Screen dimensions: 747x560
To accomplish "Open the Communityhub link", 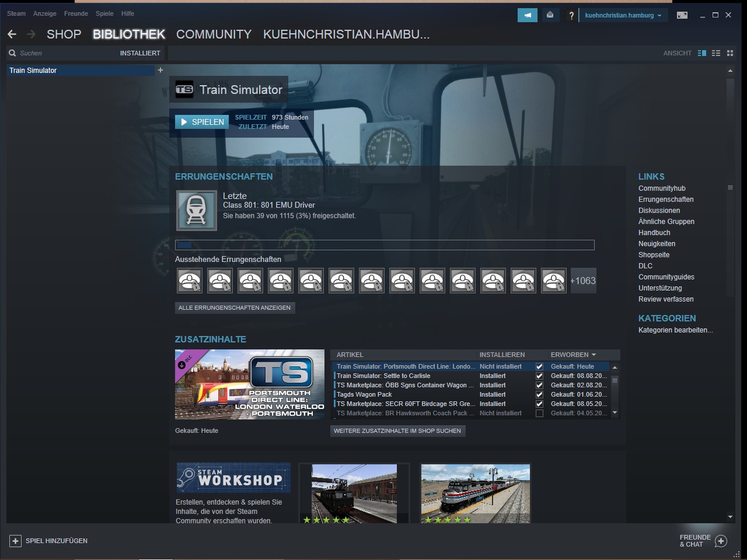I will [662, 188].
